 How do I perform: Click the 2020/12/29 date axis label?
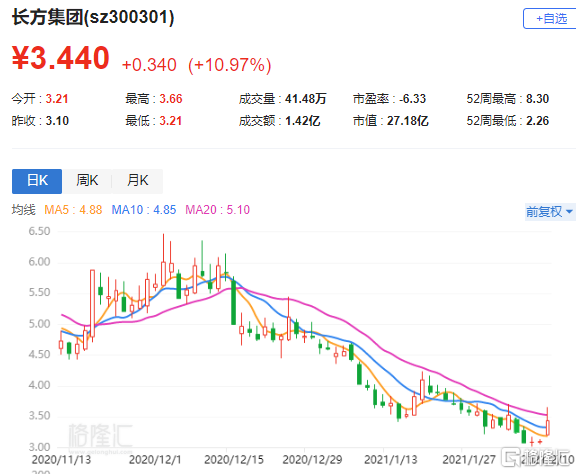click(x=312, y=460)
